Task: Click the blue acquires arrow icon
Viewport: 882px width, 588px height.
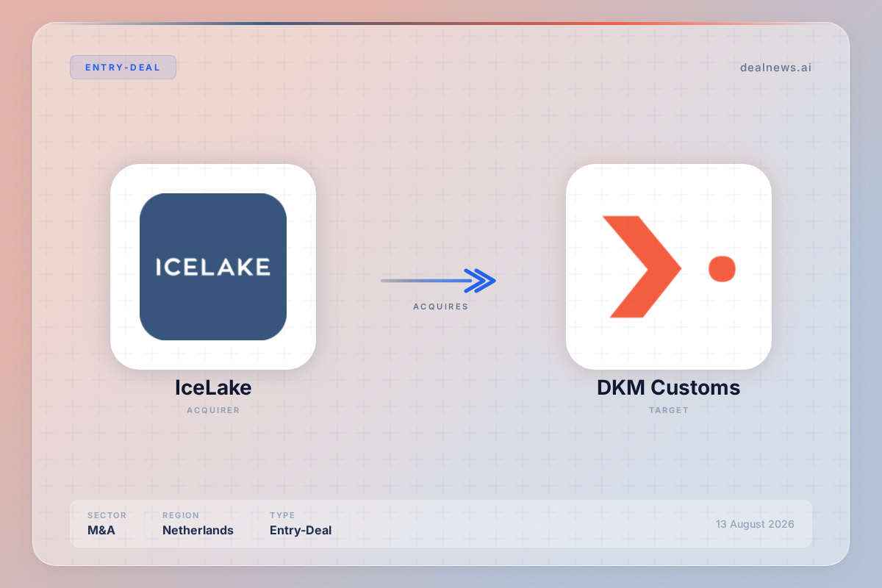Action: click(439, 280)
